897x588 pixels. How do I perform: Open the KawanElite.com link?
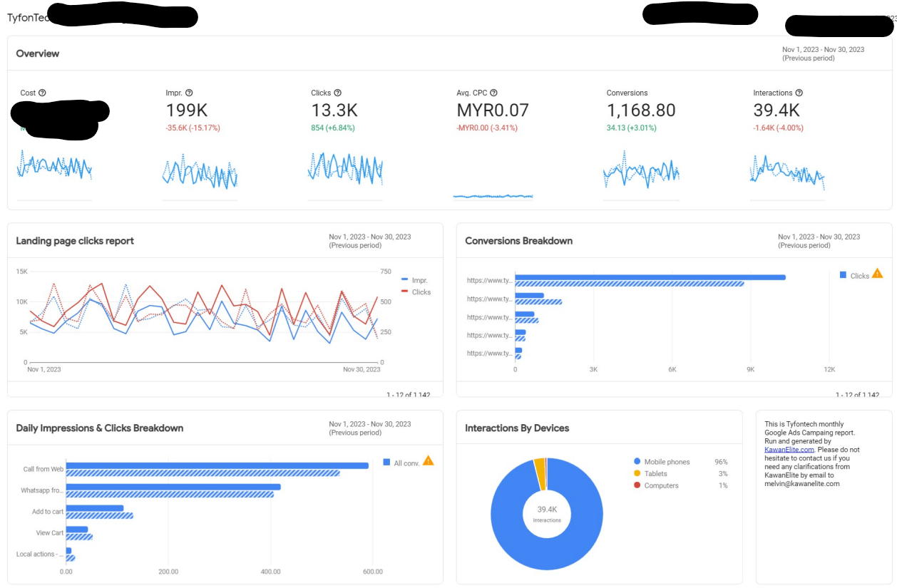789,450
